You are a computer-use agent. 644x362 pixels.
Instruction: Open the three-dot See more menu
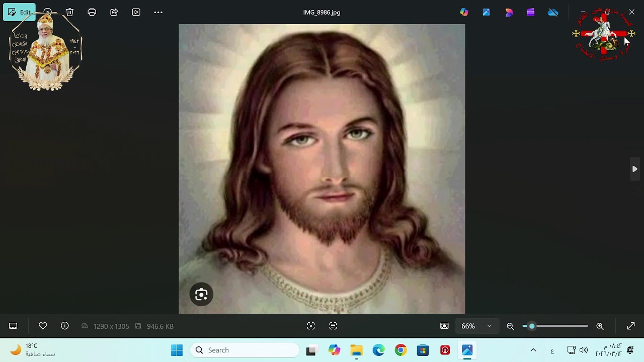(158, 12)
